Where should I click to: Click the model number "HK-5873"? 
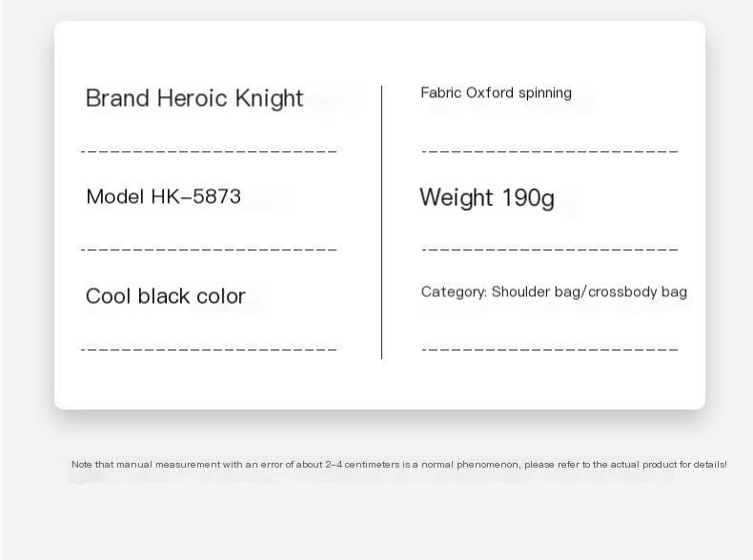point(195,197)
